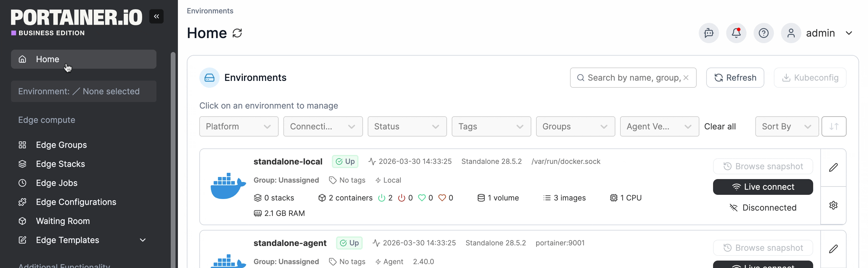Expand the admin user menu chevron
The width and height of the screenshot is (868, 268).
click(x=849, y=33)
